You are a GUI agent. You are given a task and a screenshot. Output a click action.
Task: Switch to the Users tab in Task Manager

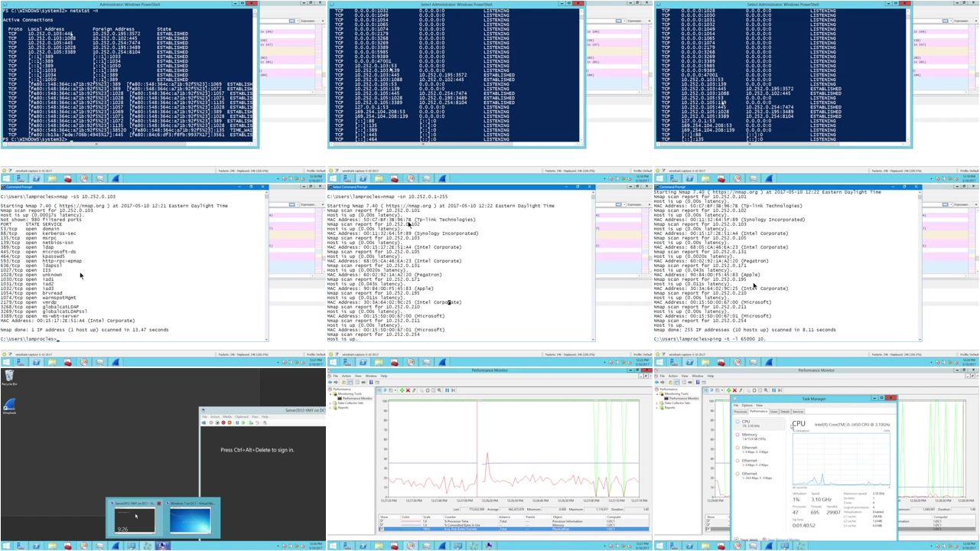[773, 412]
